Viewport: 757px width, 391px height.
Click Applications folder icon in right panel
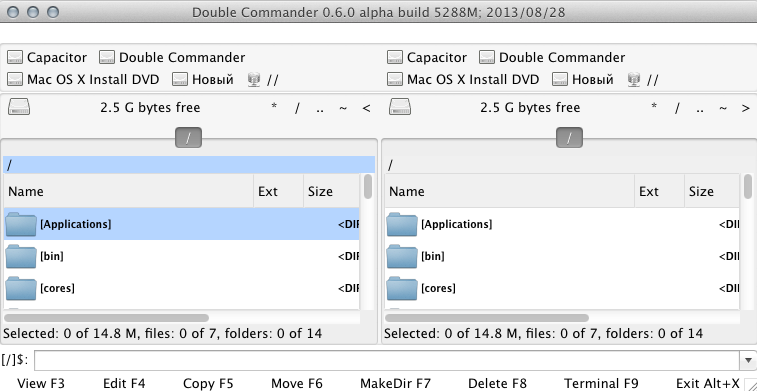[402, 224]
